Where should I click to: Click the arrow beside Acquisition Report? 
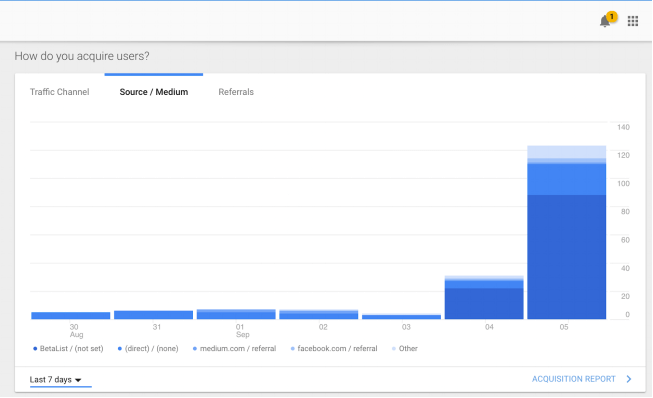[629, 379]
